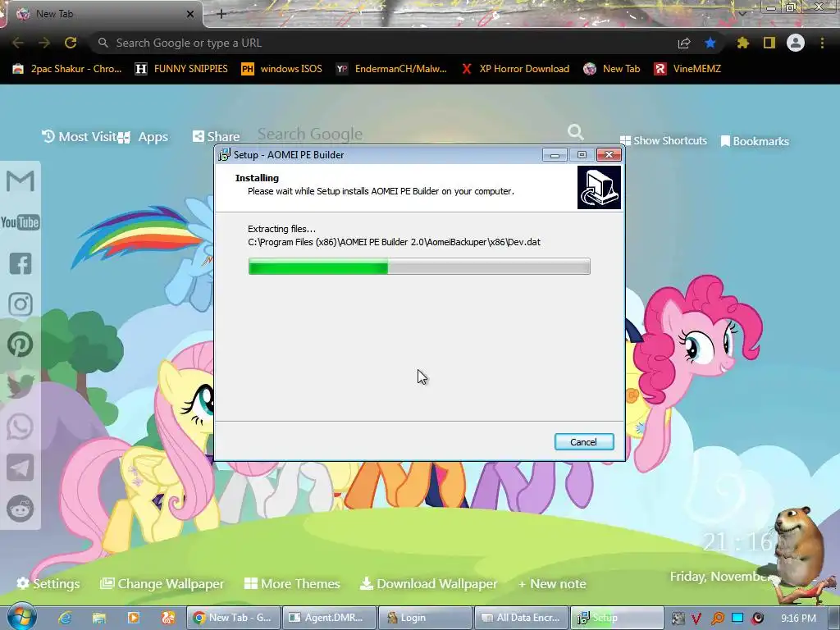The width and height of the screenshot is (840, 630).
Task: Open the Chrome three-dot menu
Action: coord(822,43)
